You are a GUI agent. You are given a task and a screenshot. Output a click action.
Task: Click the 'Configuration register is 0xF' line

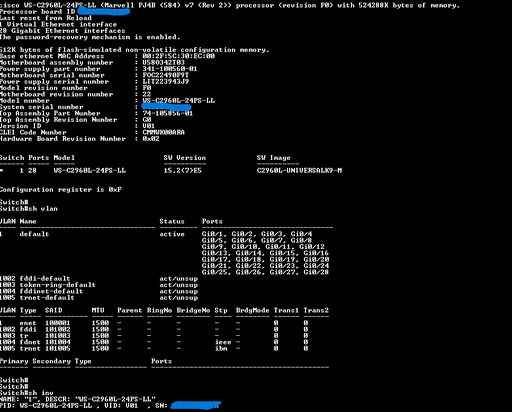click(x=61, y=189)
